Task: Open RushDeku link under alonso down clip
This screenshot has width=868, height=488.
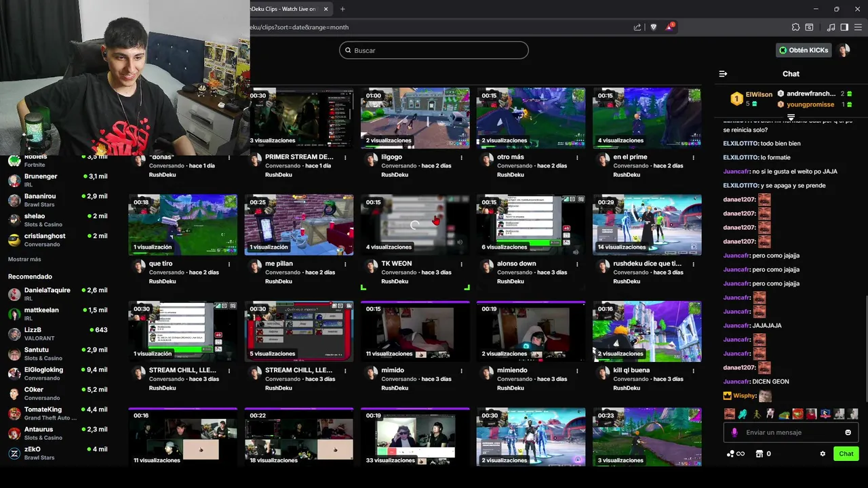Action: (x=510, y=281)
